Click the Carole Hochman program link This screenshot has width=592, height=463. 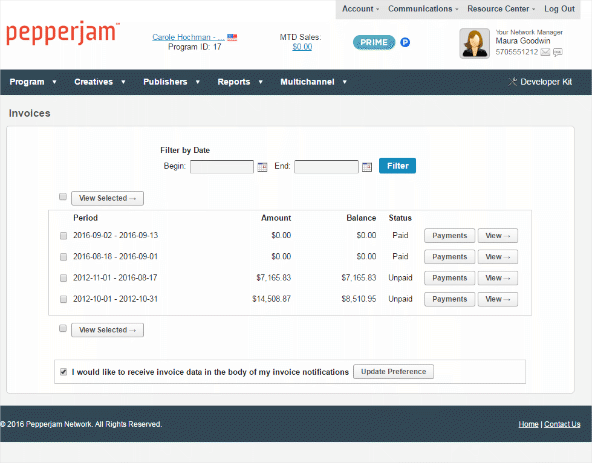(x=188, y=37)
